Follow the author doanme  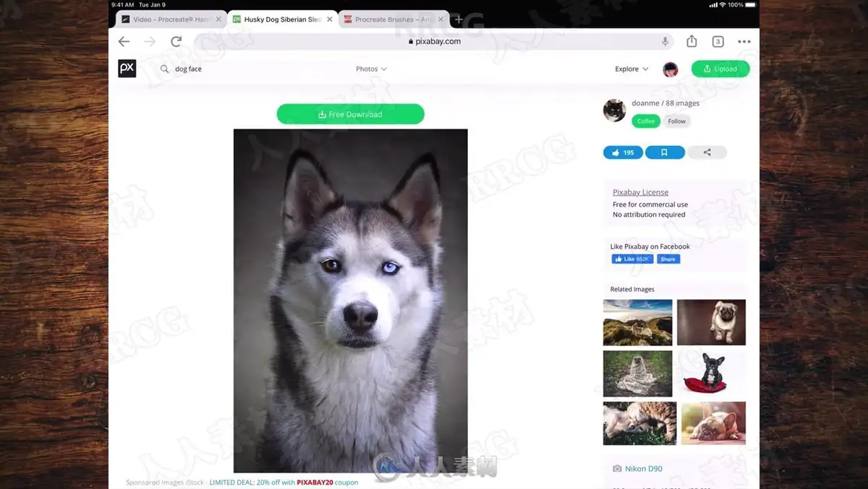[x=677, y=122]
